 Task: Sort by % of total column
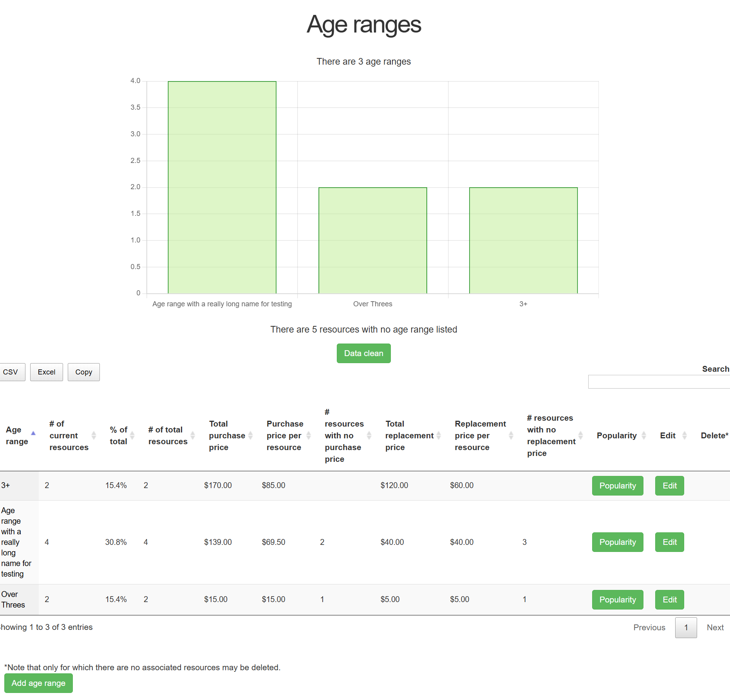tap(118, 436)
